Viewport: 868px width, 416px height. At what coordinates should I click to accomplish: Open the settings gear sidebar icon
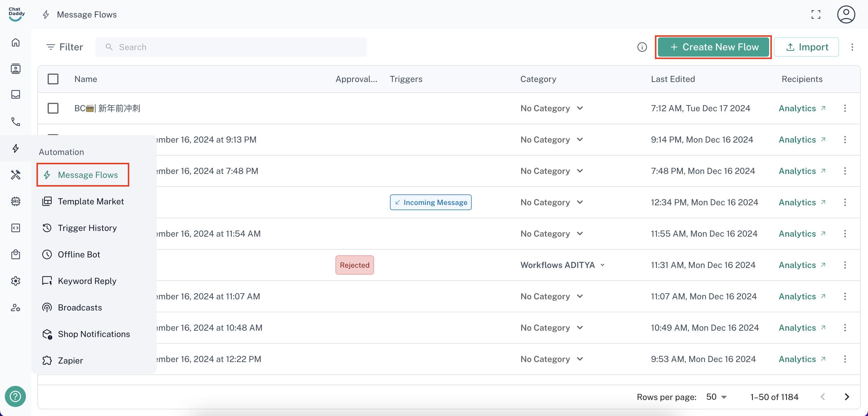pos(15,281)
